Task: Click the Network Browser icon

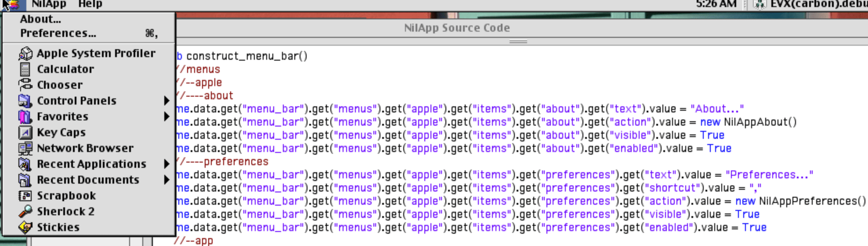Action: [25, 148]
